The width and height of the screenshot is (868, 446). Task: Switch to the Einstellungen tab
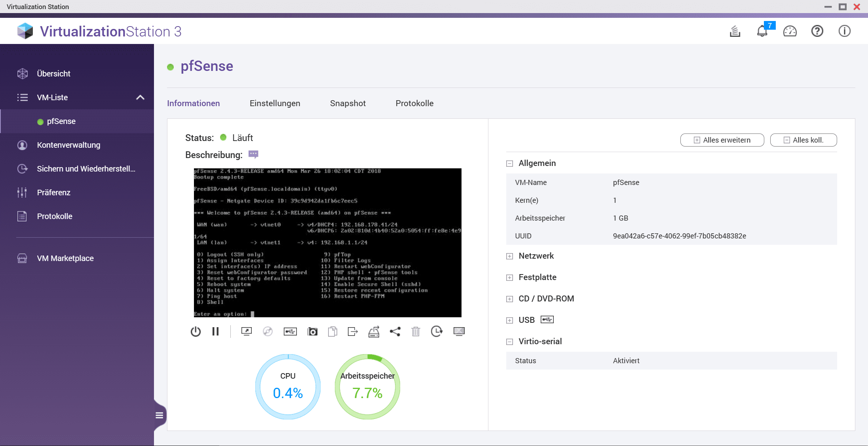[x=275, y=103]
